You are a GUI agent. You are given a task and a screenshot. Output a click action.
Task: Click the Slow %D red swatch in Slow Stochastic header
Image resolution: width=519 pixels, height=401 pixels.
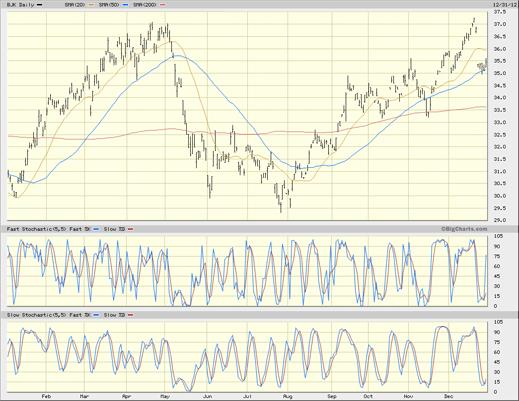130,315
